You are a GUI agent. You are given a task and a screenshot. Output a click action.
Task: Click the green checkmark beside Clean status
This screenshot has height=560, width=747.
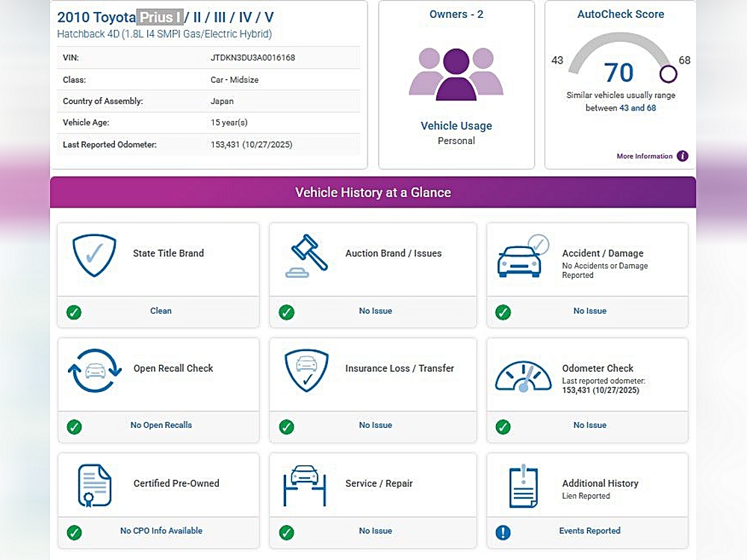(74, 312)
